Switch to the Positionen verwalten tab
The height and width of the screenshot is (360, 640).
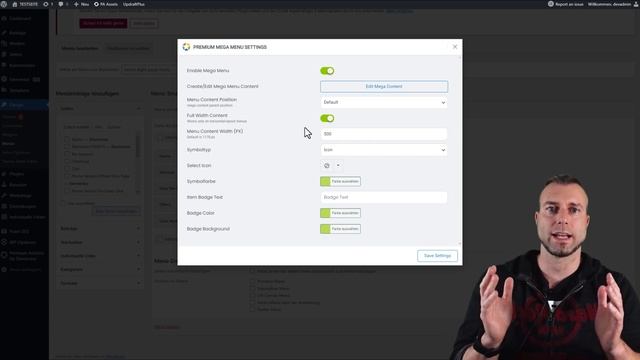coord(128,48)
